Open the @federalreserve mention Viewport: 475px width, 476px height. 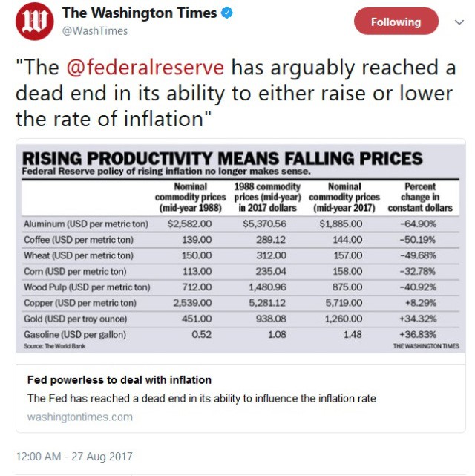point(145,68)
